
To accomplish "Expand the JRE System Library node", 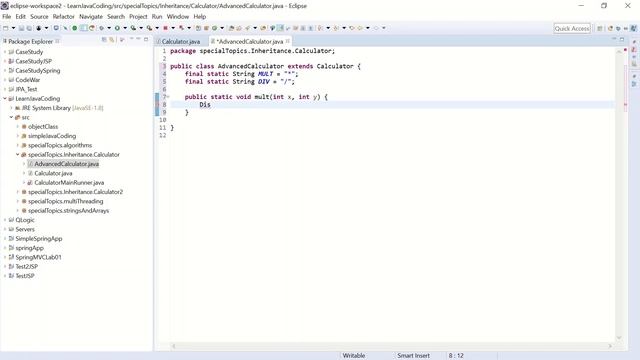I will (x=11, y=108).
